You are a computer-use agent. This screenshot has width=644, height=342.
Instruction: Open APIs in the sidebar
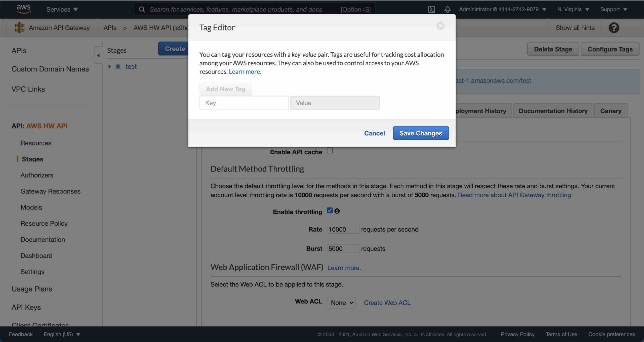(x=19, y=51)
